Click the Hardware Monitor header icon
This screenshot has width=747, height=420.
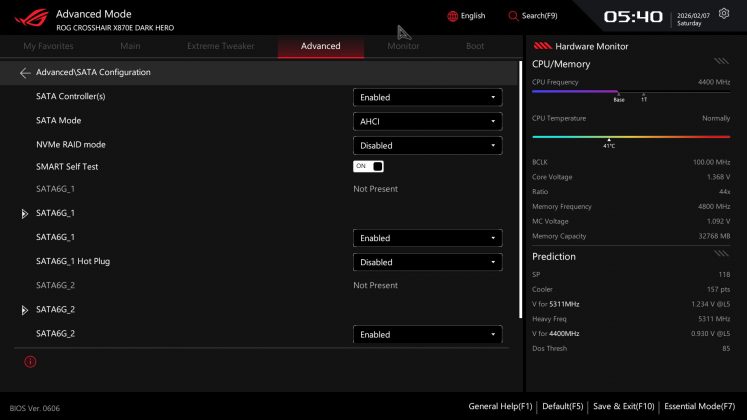pyautogui.click(x=545, y=46)
